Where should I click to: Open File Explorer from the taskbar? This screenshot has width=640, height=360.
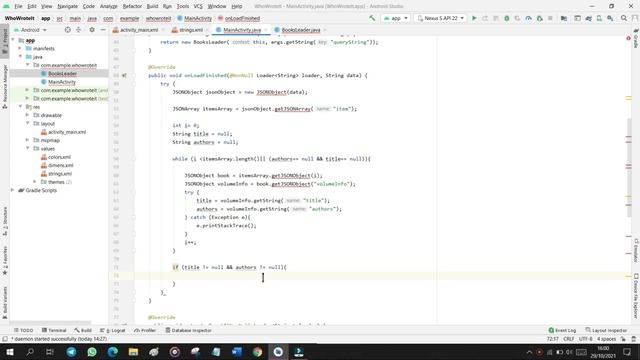pyautogui.click(x=133, y=352)
